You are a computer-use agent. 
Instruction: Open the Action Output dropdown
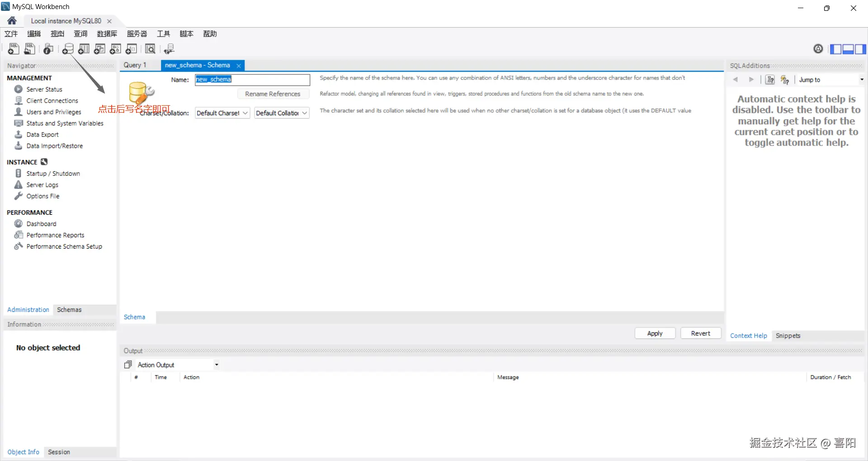point(178,365)
